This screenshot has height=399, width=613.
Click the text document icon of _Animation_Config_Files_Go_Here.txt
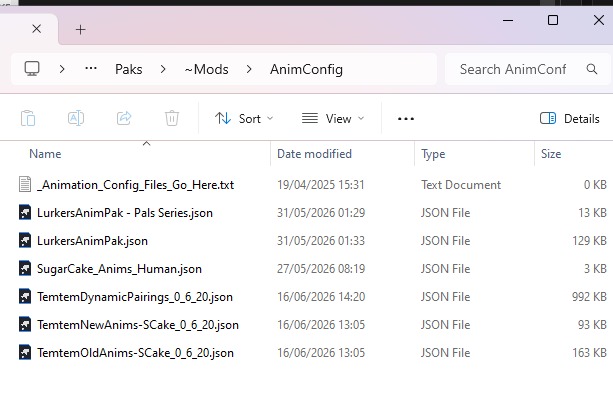[x=25, y=184]
